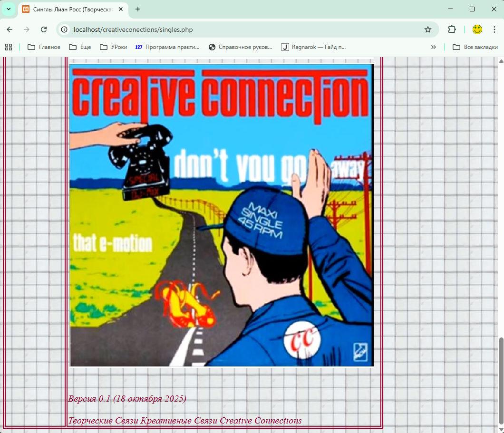
Task: Click the back navigation arrow
Action: click(10, 29)
